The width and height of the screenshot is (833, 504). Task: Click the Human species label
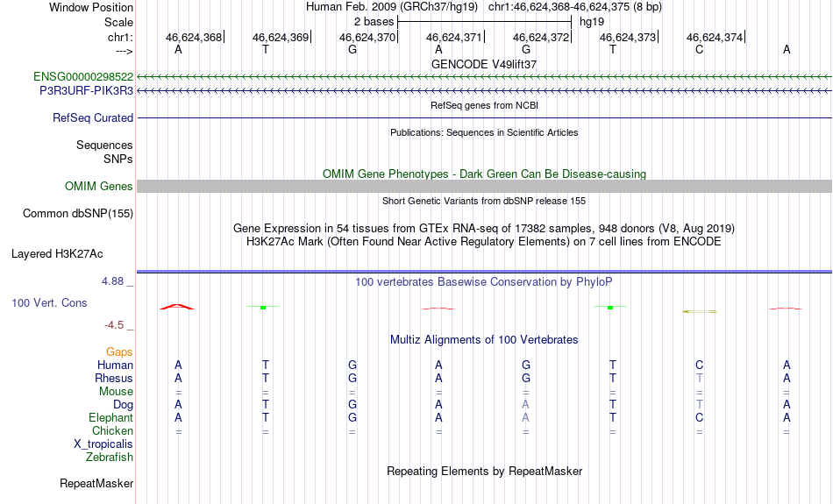[x=115, y=366]
